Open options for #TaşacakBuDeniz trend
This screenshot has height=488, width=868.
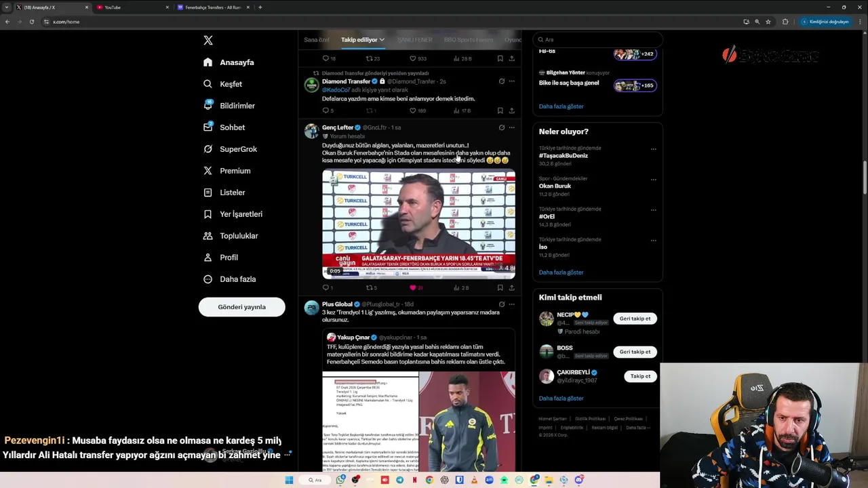[653, 149]
